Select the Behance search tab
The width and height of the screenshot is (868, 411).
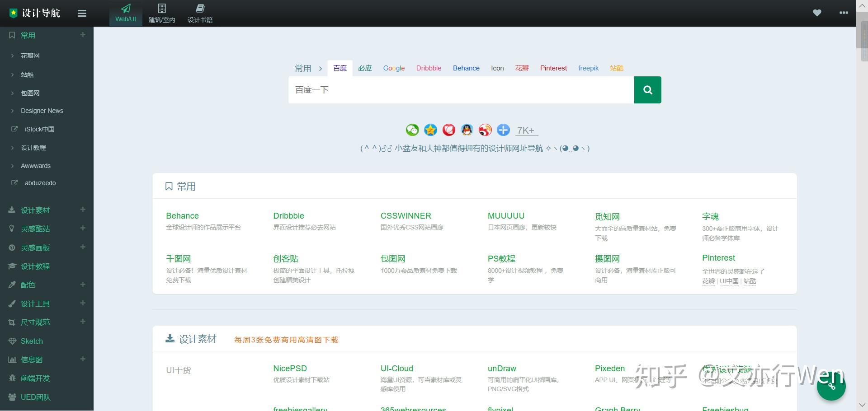click(466, 68)
